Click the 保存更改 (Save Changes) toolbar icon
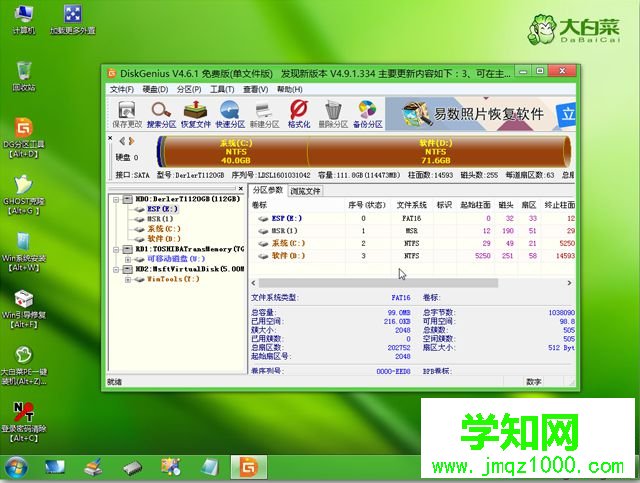 (x=127, y=113)
